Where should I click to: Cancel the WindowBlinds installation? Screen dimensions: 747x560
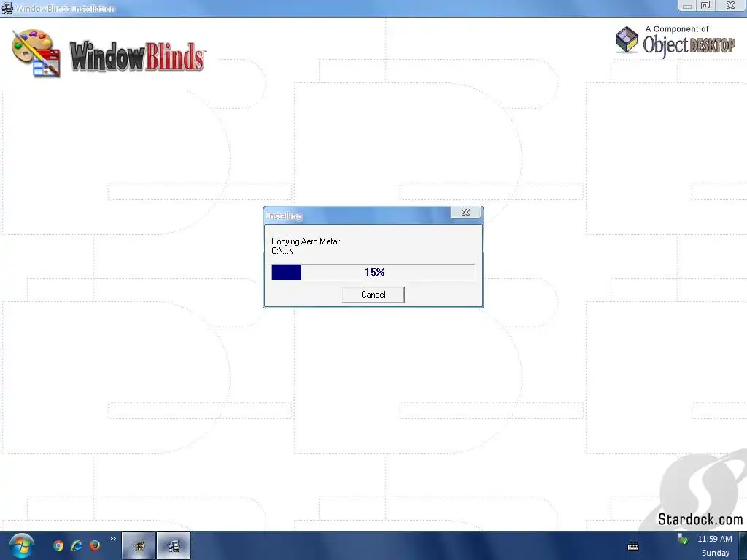click(373, 295)
